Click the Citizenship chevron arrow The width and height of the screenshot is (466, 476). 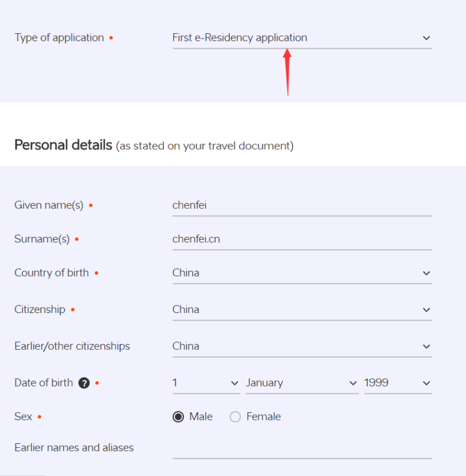point(426,310)
